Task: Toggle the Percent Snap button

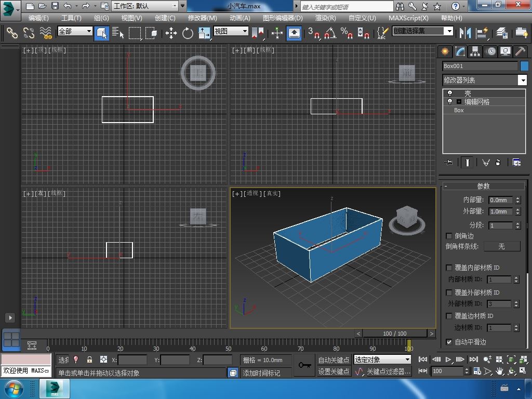Action: (x=347, y=33)
